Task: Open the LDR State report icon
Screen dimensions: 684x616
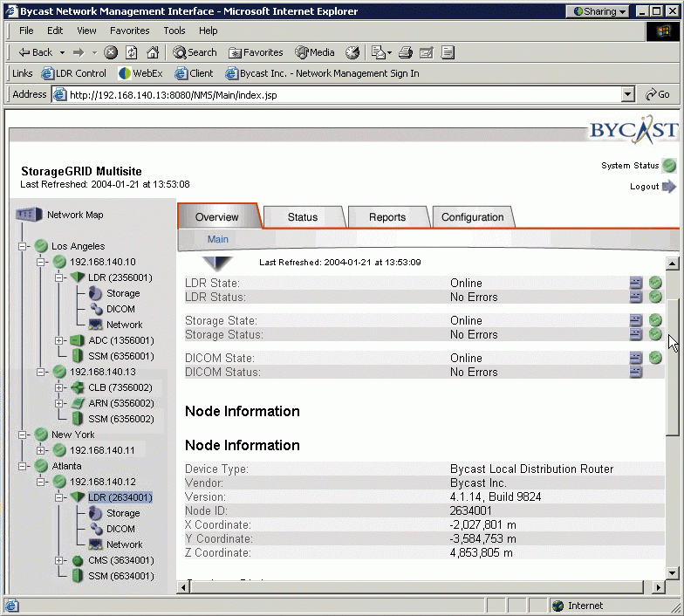Action: coord(635,283)
